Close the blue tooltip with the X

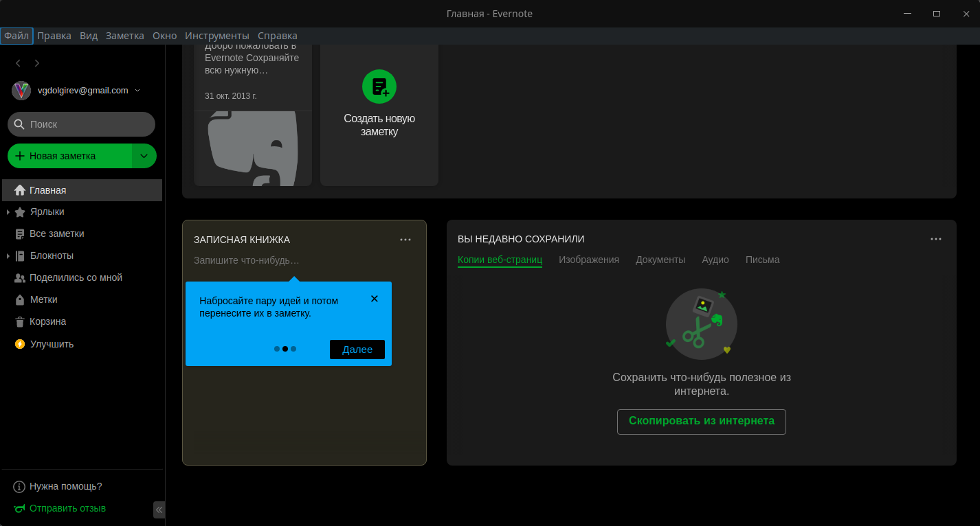(x=375, y=299)
